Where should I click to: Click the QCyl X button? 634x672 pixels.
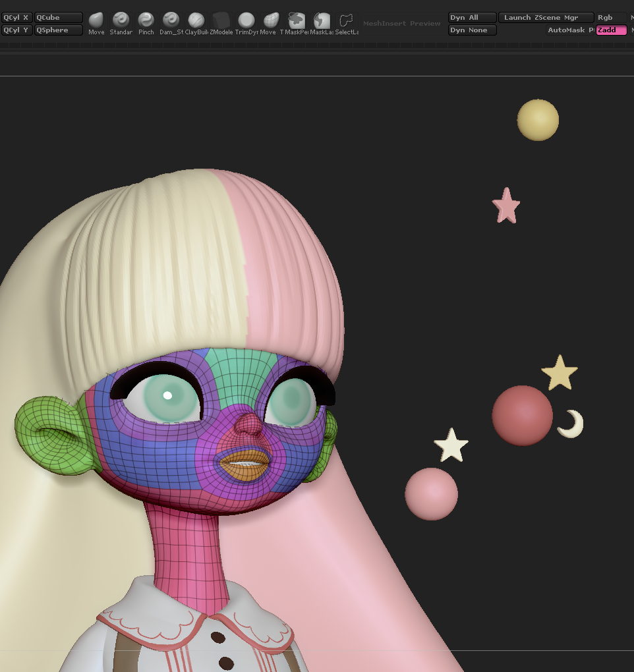click(16, 18)
